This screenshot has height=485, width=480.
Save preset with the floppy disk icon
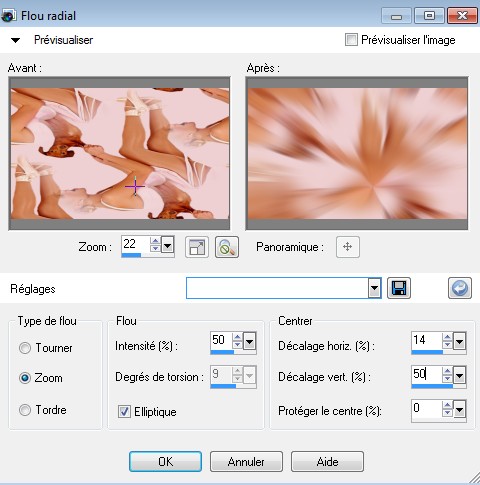[399, 288]
